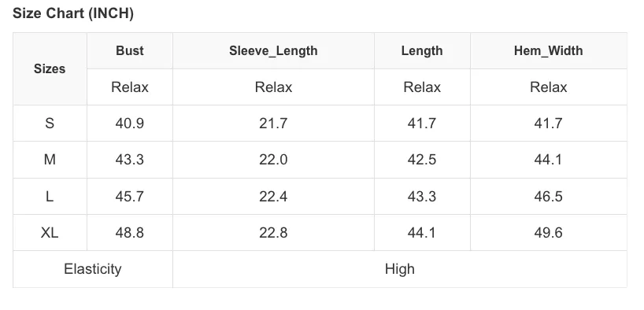Select the XL size row label
The width and height of the screenshot is (644, 310).
(x=50, y=233)
